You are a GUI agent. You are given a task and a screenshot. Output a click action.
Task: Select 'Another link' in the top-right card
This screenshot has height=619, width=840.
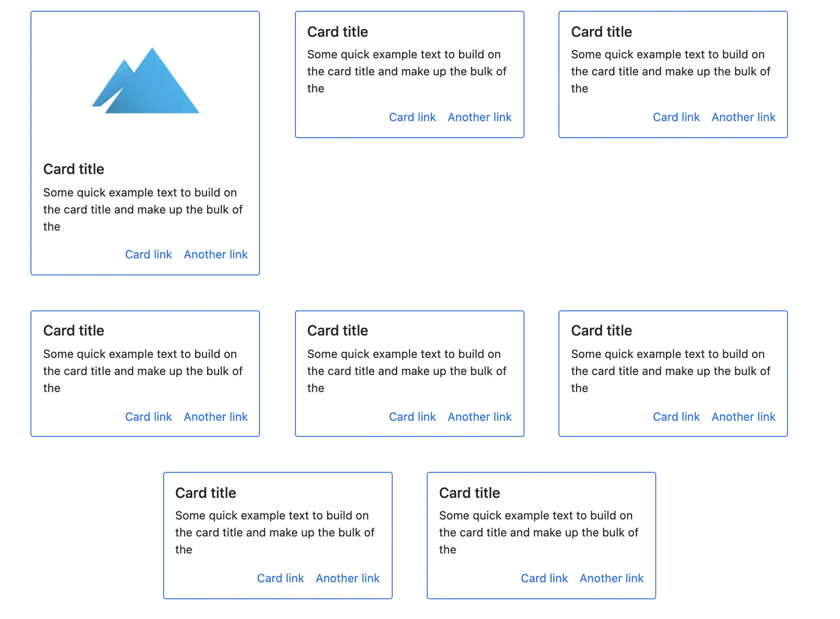743,117
